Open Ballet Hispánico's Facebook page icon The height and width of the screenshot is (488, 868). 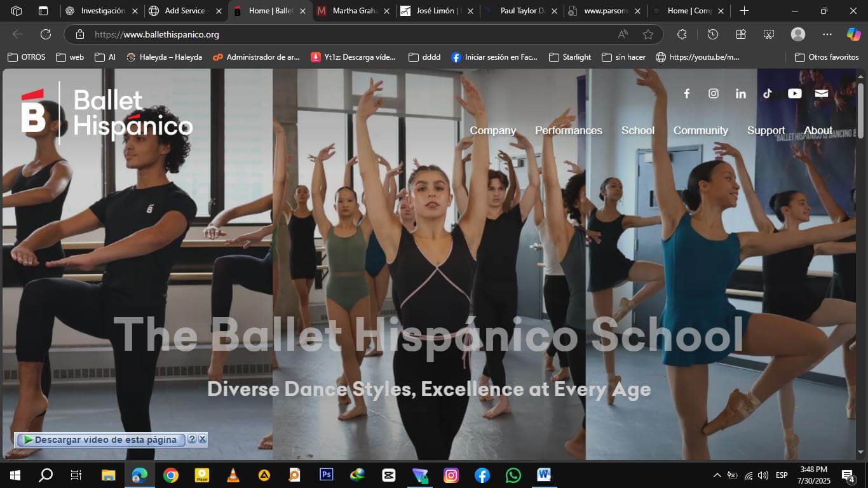[686, 93]
